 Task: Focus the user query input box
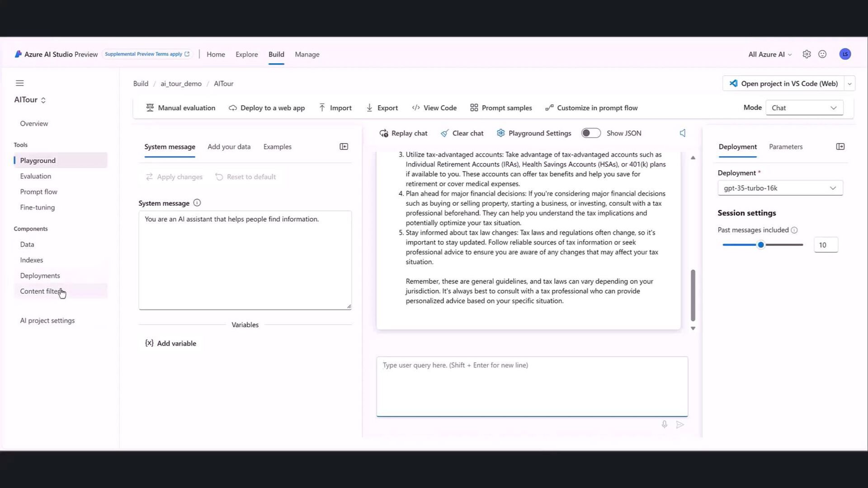[532, 386]
